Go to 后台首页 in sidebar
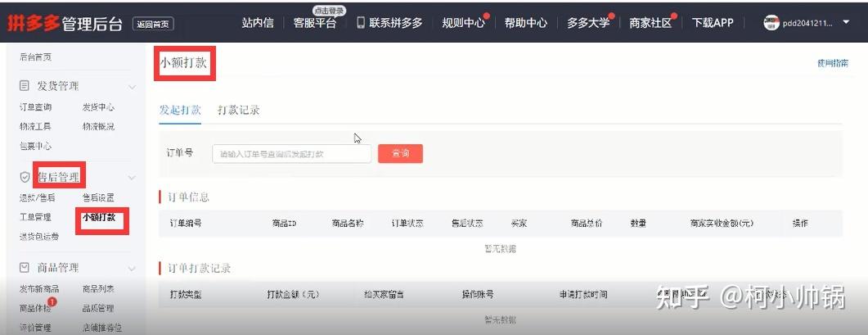This screenshot has height=335, width=868. click(35, 57)
